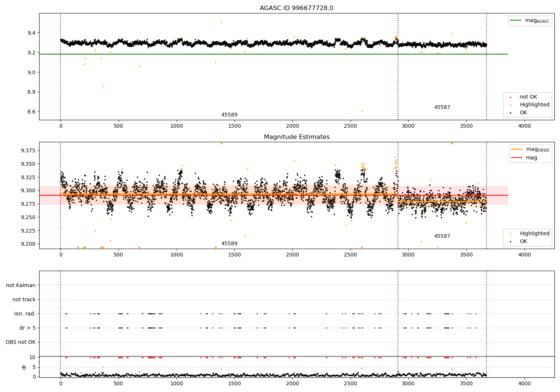Click the 2000 x-tick of the top plot
Viewport: 560px width, 392px height.
click(292, 126)
